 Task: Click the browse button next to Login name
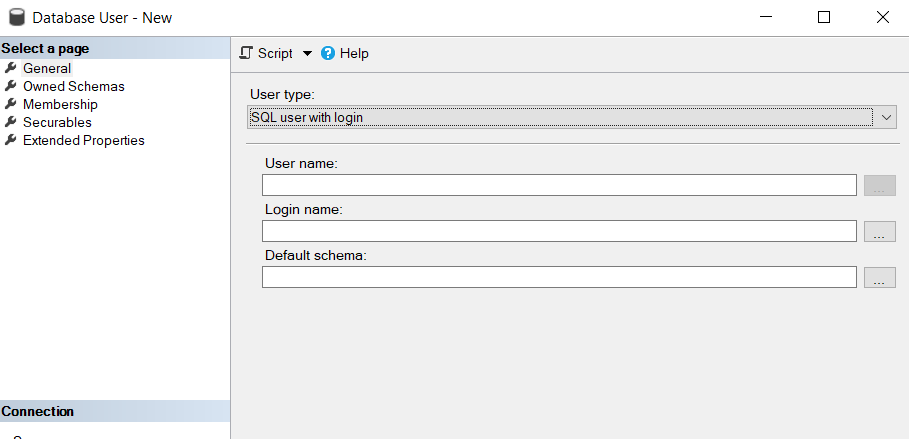pos(879,231)
